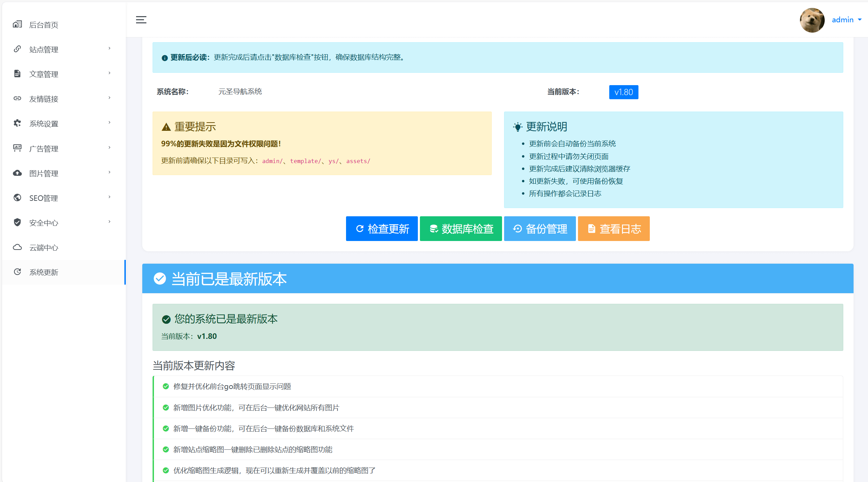
Task: Click the cloud upload icon for 图片管理
Action: [18, 173]
